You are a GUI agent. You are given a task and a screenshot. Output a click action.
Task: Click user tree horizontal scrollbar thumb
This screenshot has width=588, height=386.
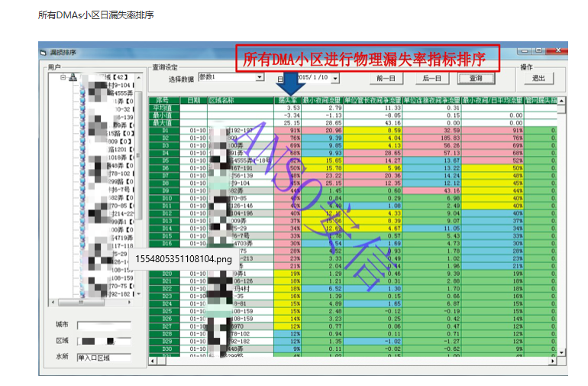pyautogui.click(x=81, y=302)
